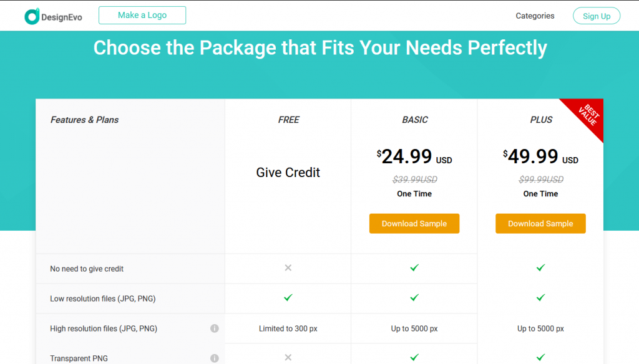Click the PLUS checkmark for No need to give credit
Screen dimensions: 639x364
pyautogui.click(x=541, y=267)
